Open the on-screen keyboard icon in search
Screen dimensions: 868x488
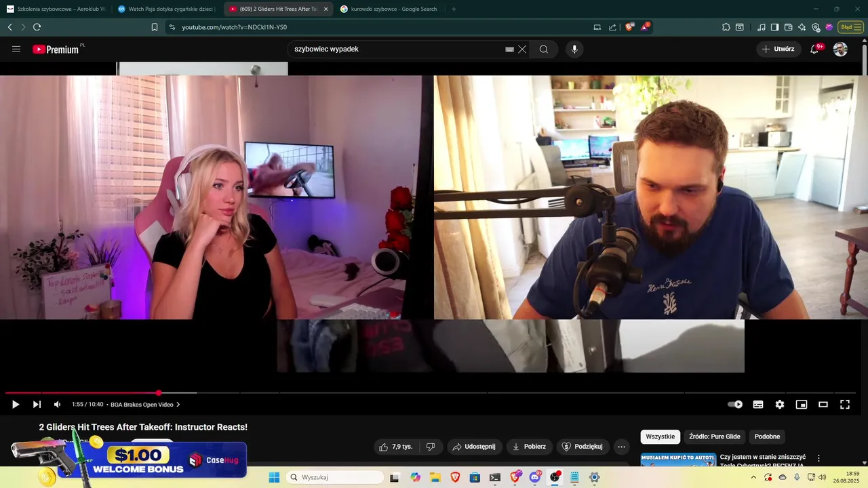tap(509, 49)
